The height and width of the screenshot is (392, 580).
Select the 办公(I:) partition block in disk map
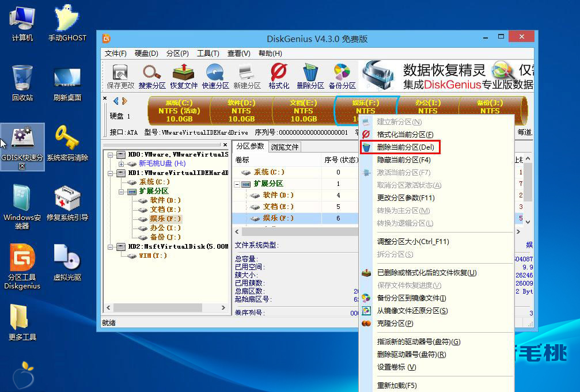(x=427, y=106)
